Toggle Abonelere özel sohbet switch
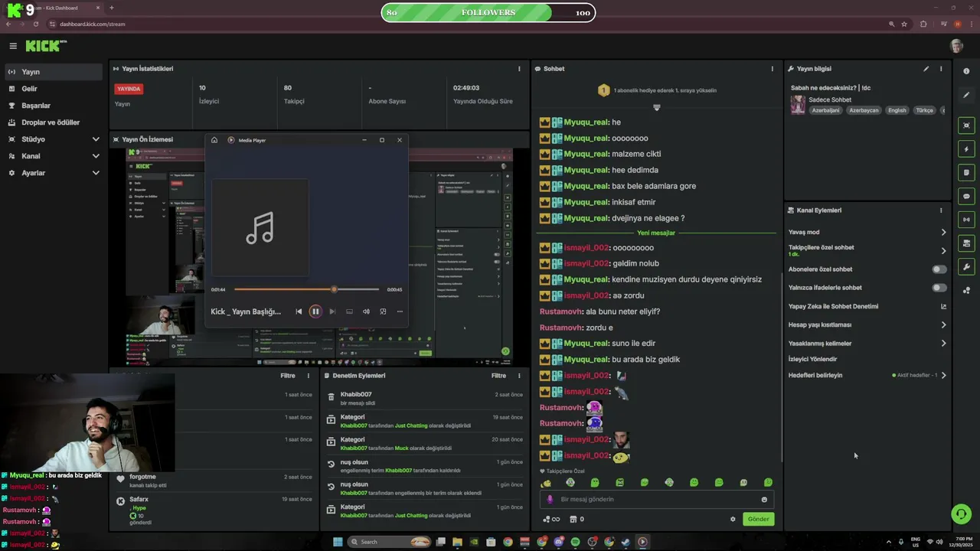The height and width of the screenshot is (551, 980). [x=939, y=269]
